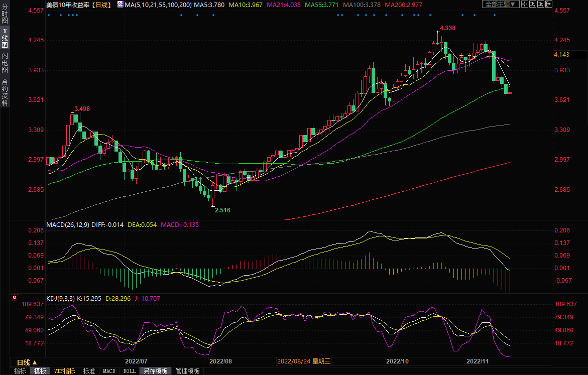Screen dimensions: 588x375
Task: Open the 全部主题 theme dropdown
Action: tap(499, 4)
